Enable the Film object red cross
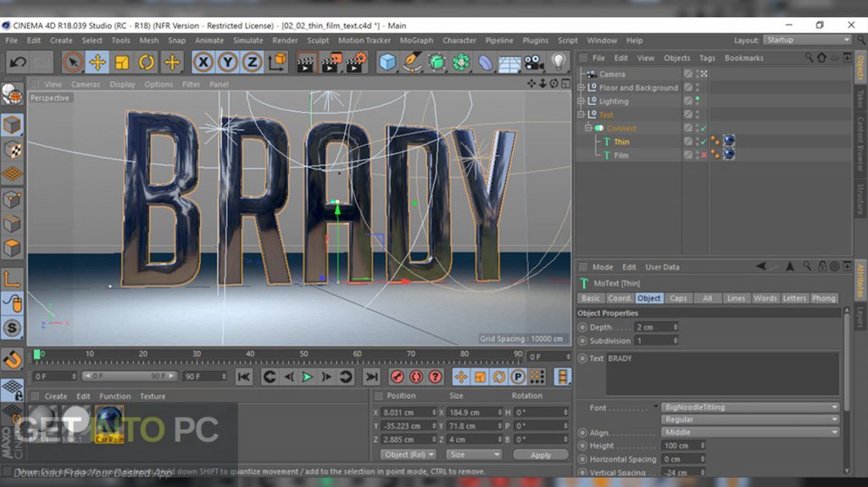868x487 pixels. click(x=704, y=156)
